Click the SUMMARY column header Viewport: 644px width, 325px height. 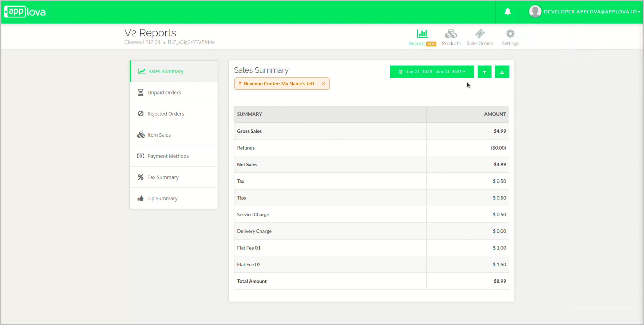(x=330, y=114)
